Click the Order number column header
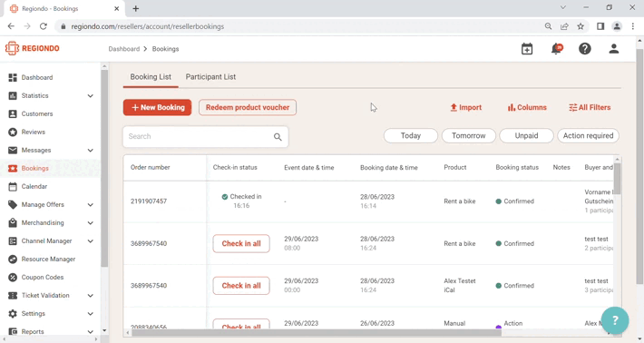This screenshot has width=644, height=343. (151, 167)
